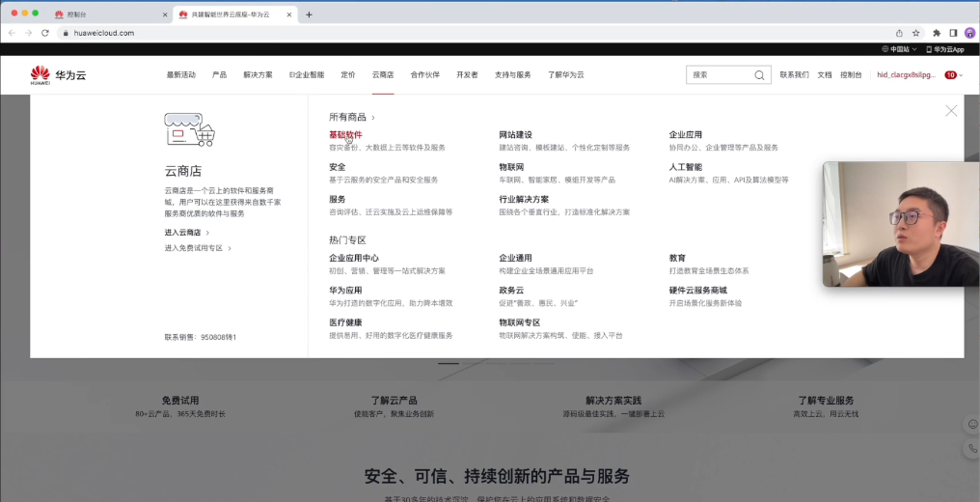Open the 合作伙伴 nav menu
Viewport: 980px width, 502px height.
[x=425, y=75]
